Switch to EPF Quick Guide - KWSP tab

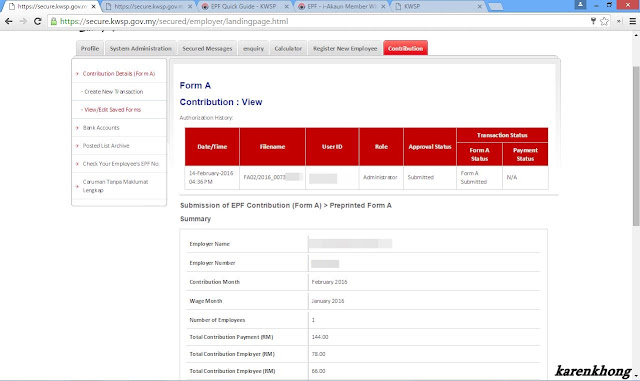pyautogui.click(x=243, y=7)
